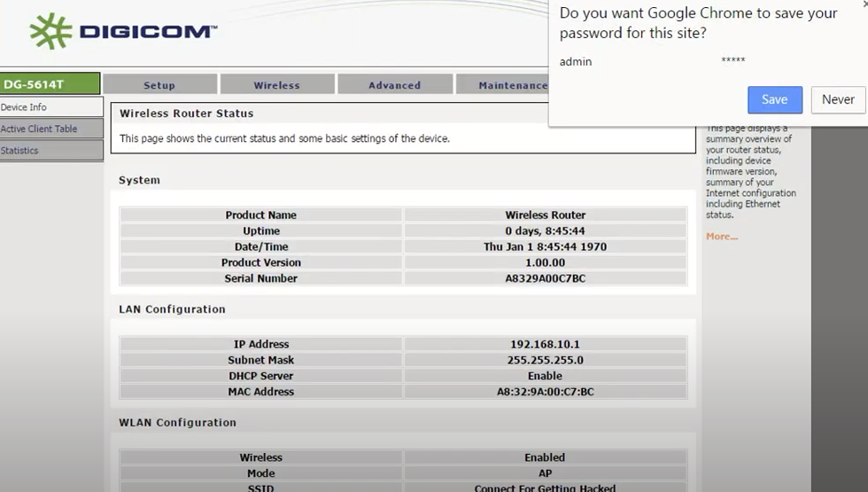Select Device Info in the sidebar

click(50, 107)
